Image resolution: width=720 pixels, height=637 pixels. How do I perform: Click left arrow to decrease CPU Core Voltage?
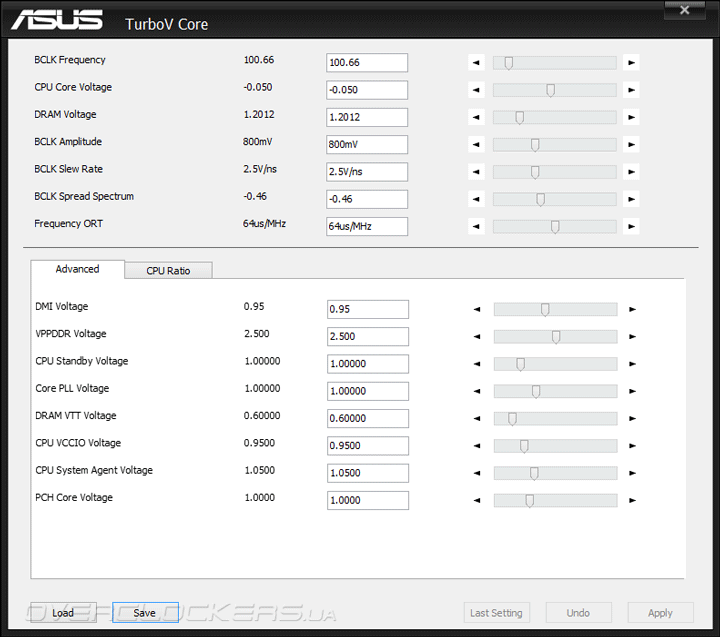pos(476,90)
